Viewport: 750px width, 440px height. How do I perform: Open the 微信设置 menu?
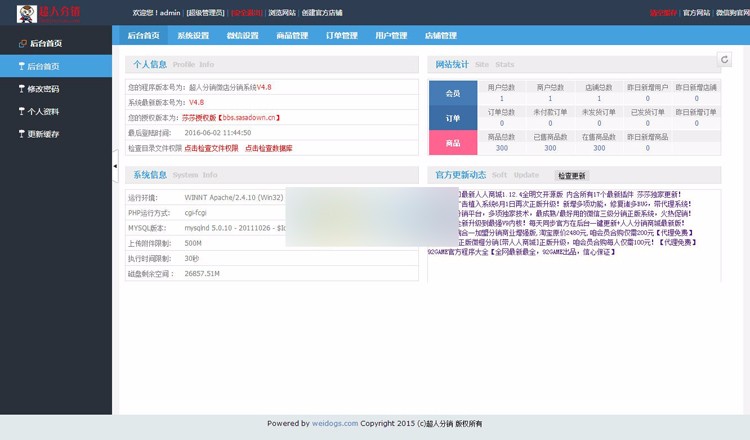pyautogui.click(x=243, y=35)
